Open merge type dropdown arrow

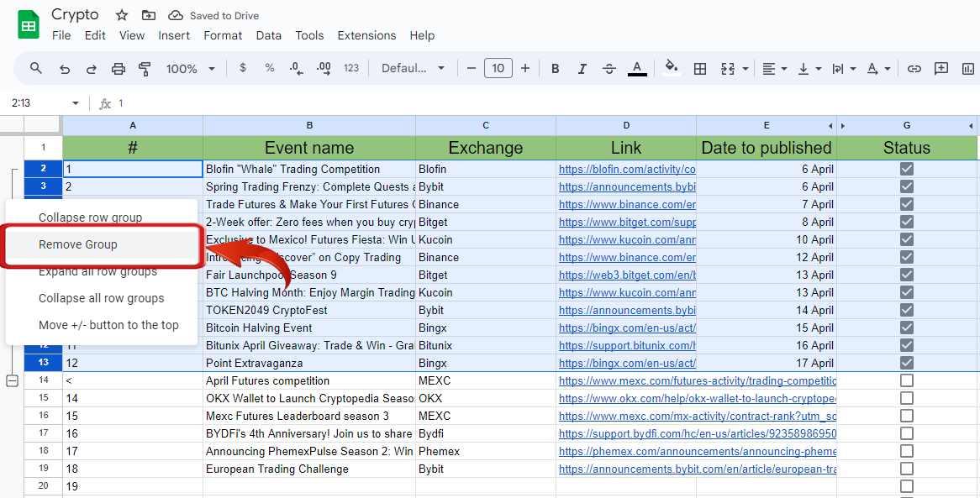click(x=745, y=69)
